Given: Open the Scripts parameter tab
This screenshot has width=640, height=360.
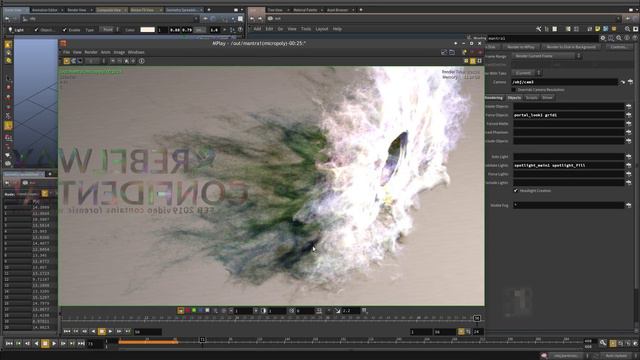Looking at the screenshot, I should pyautogui.click(x=531, y=98).
